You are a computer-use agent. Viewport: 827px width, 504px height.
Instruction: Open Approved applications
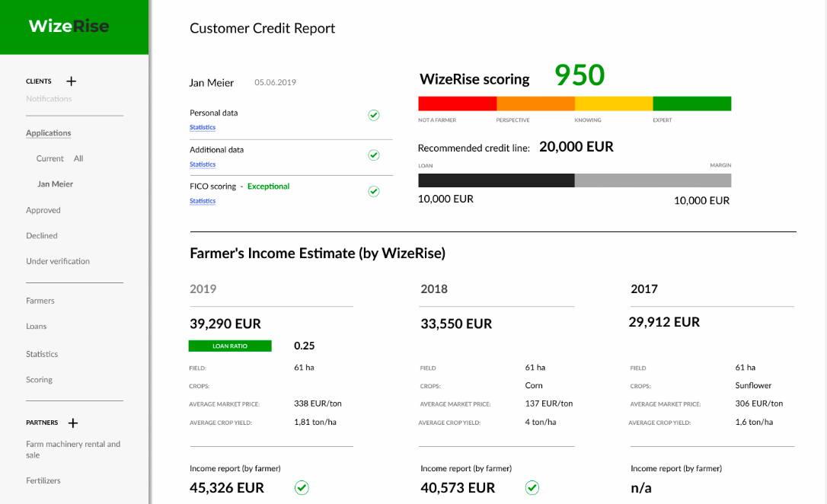click(x=43, y=210)
